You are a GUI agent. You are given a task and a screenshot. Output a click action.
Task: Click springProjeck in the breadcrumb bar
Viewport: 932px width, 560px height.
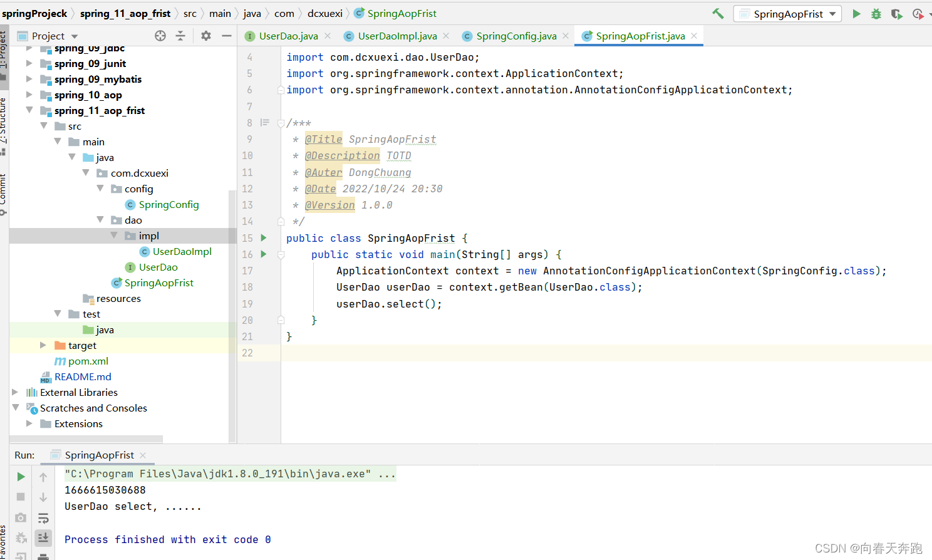point(34,13)
